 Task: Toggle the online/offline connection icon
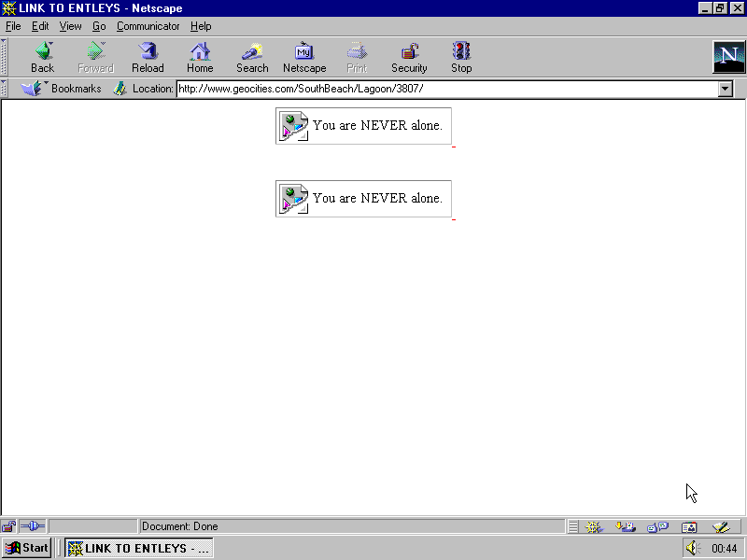pyautogui.click(x=33, y=526)
